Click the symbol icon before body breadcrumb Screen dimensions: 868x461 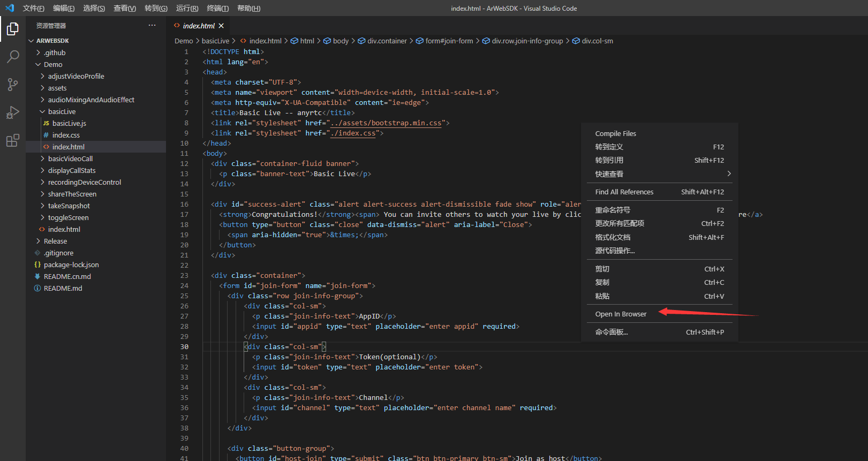327,41
